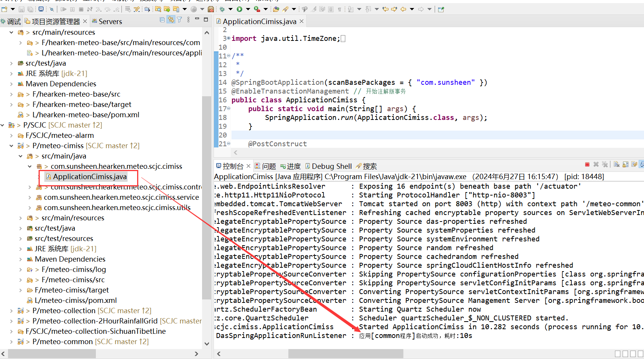Click the Last Edit Location arrow icon
Viewport: 644px width, 359px height.
(x=385, y=9)
